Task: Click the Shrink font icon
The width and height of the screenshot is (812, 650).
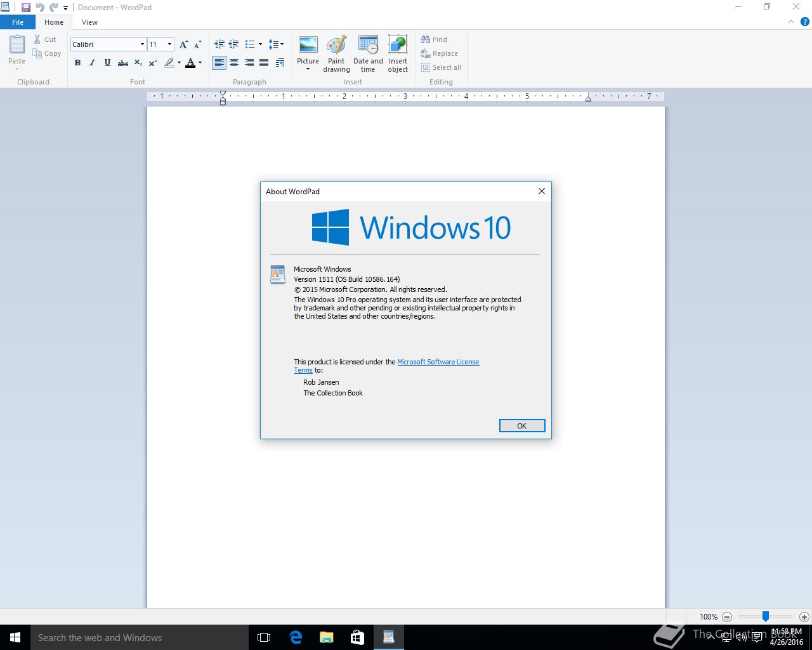Action: coord(197,44)
